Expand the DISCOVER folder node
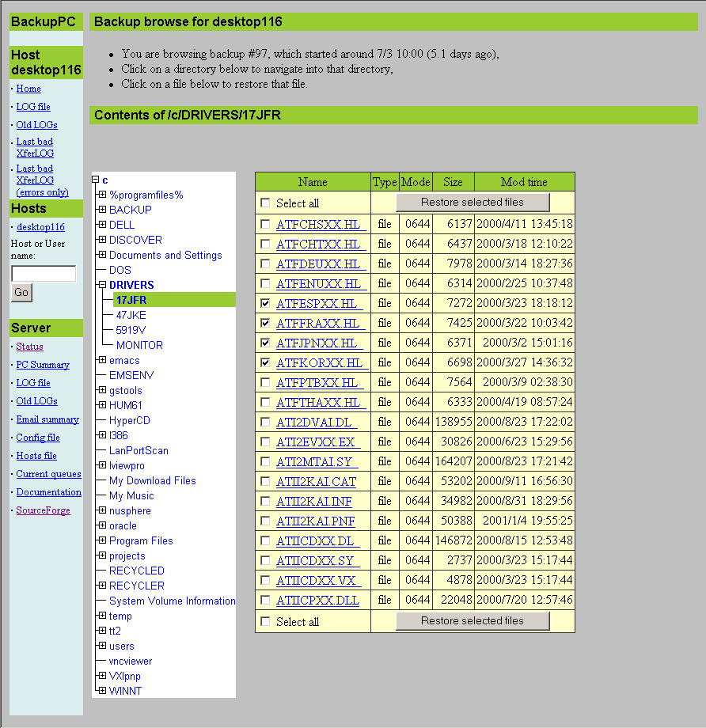 point(103,240)
